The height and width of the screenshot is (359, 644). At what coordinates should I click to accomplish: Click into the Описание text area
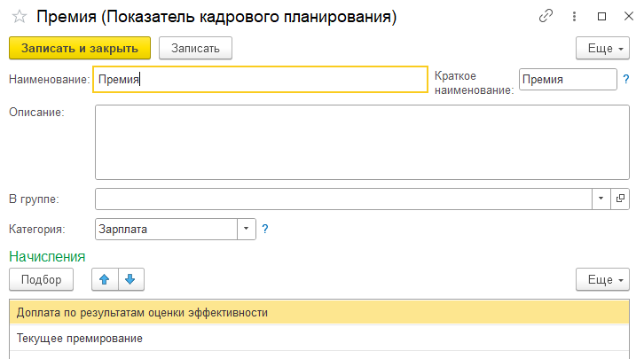click(362, 142)
